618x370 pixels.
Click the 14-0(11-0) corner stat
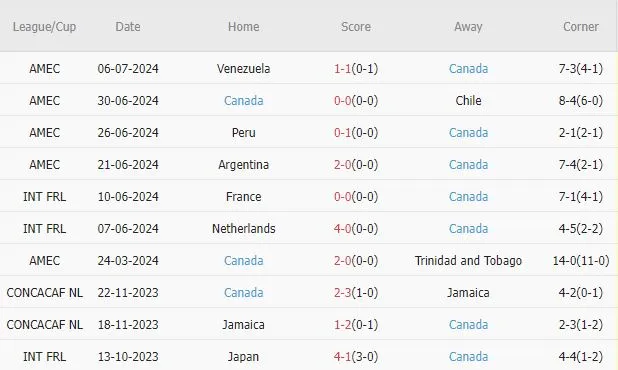coord(581,260)
